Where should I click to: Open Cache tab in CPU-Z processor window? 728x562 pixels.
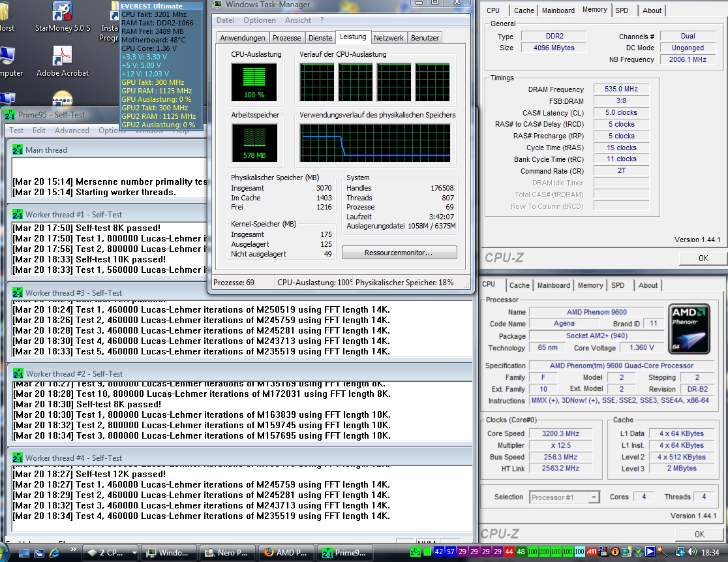[x=519, y=285]
